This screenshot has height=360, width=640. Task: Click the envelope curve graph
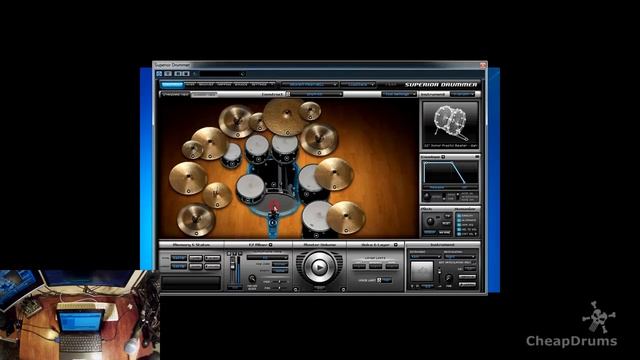coord(450,172)
